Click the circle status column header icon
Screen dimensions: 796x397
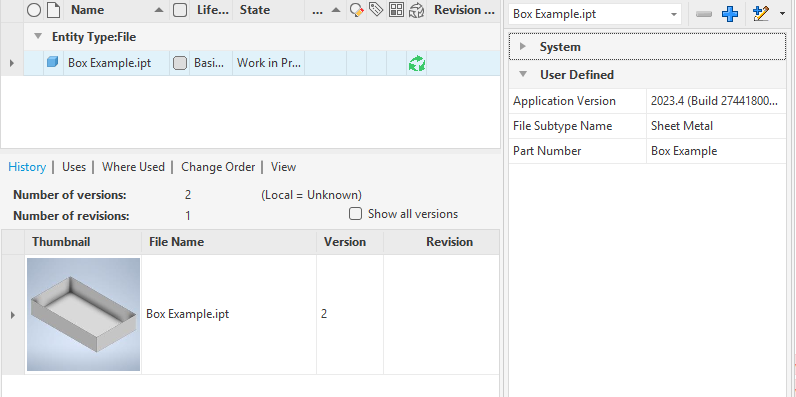click(34, 10)
